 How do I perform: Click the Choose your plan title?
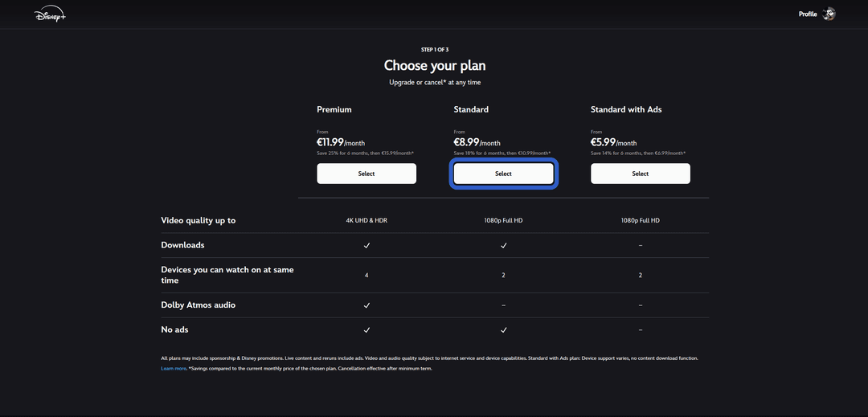pos(435,66)
